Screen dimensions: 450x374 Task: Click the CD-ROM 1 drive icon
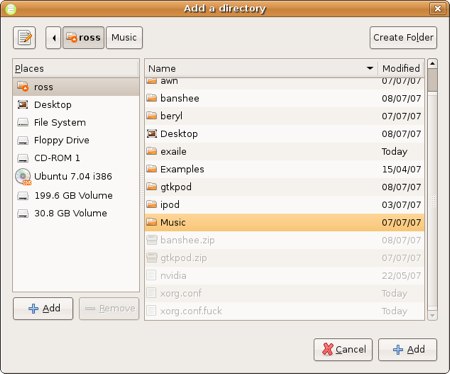point(23,158)
